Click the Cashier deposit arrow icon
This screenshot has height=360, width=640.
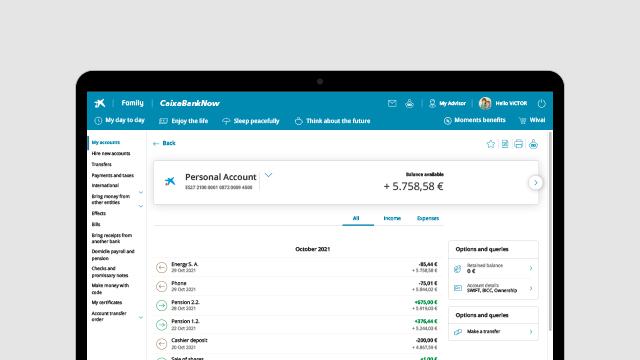pos(162,344)
